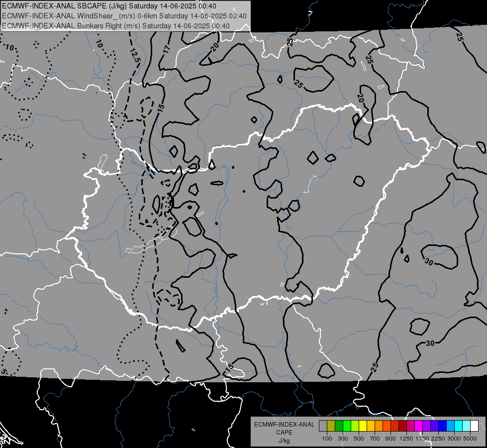Select the red swatch right of 900
Viewport: 487px width, 448px height.
pyautogui.click(x=395, y=426)
